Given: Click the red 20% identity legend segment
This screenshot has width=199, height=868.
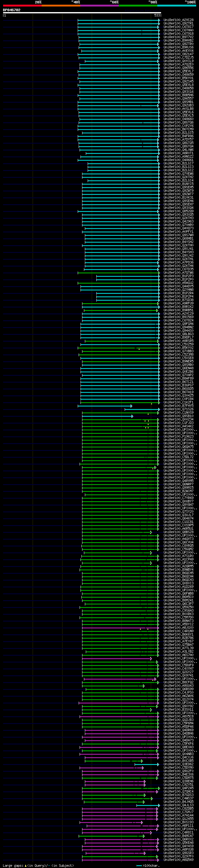Looking at the screenshot, I should [22, 5].
